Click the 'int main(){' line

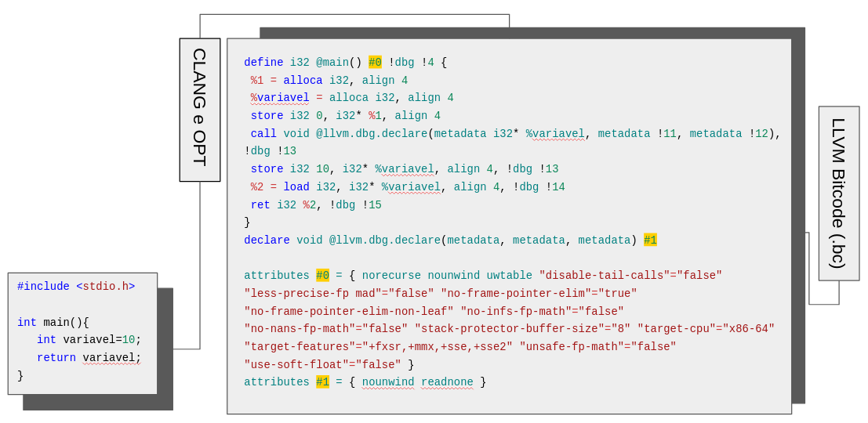point(53,323)
